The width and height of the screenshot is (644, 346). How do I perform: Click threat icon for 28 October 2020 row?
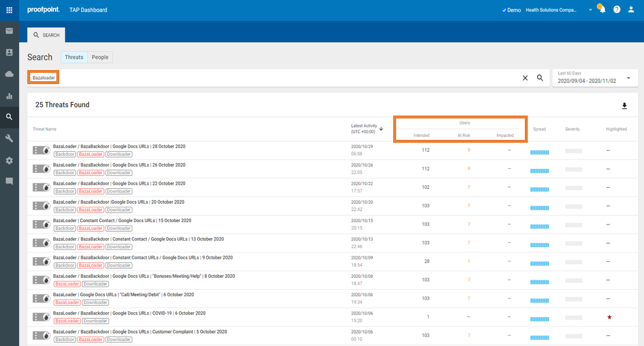click(41, 150)
